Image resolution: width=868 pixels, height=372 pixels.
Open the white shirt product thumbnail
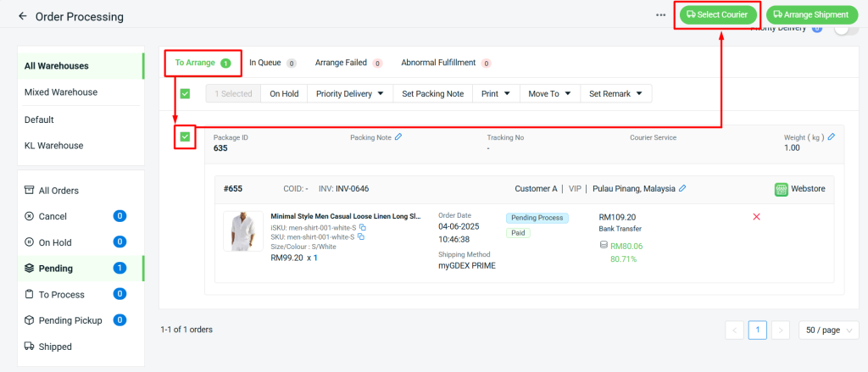tap(243, 231)
